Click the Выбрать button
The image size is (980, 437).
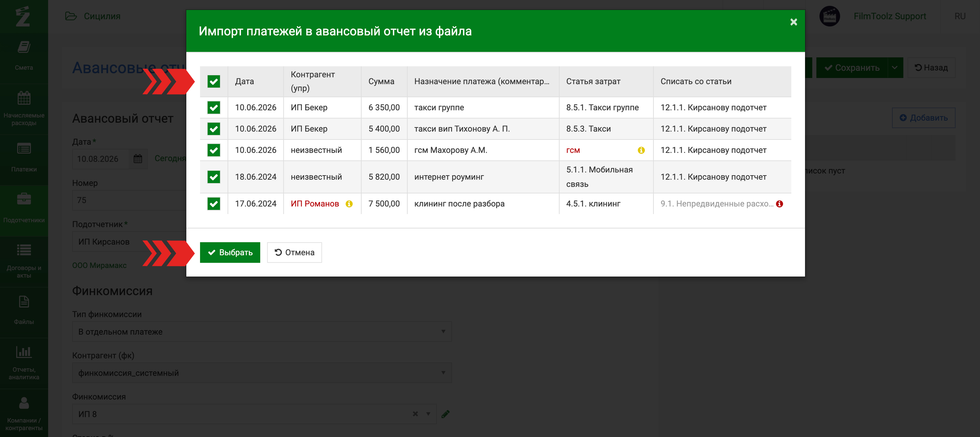coord(230,253)
